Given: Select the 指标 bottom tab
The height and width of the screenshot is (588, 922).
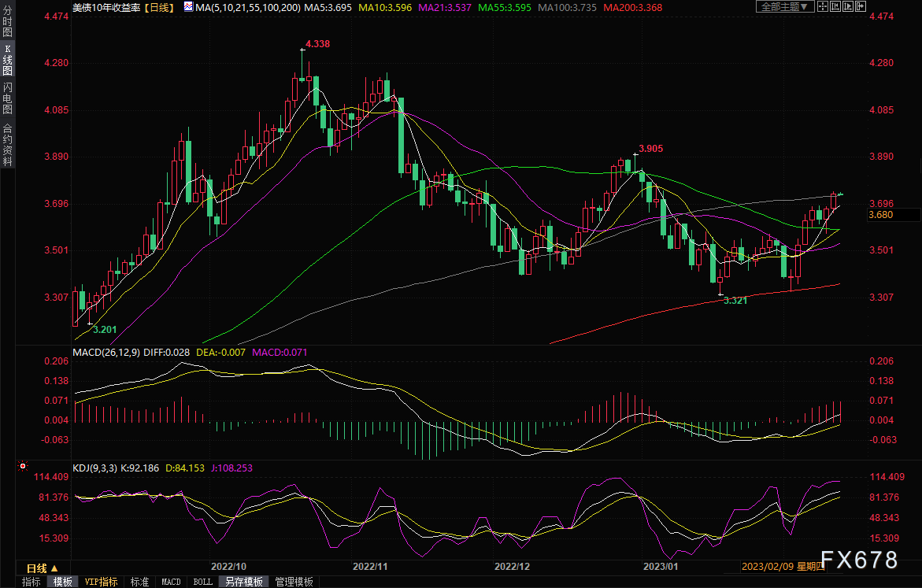Looking at the screenshot, I should [x=31, y=582].
